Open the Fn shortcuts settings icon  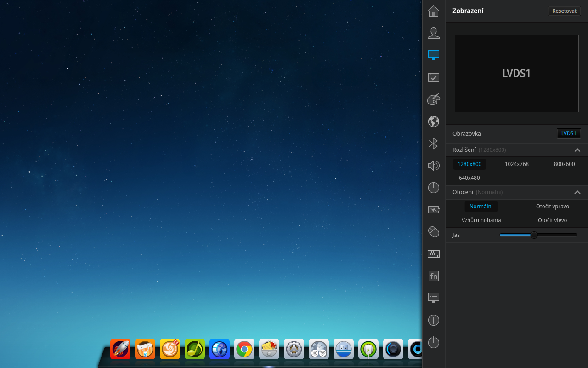(433, 276)
